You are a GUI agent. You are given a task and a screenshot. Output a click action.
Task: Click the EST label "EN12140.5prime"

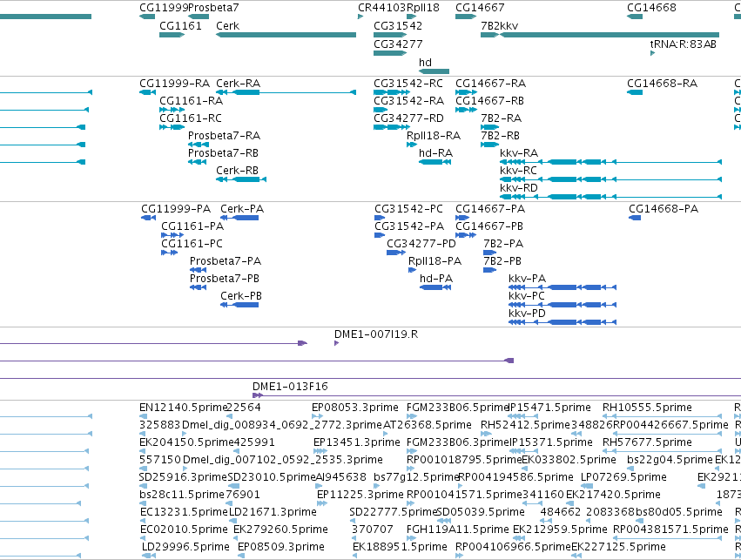tap(183, 408)
